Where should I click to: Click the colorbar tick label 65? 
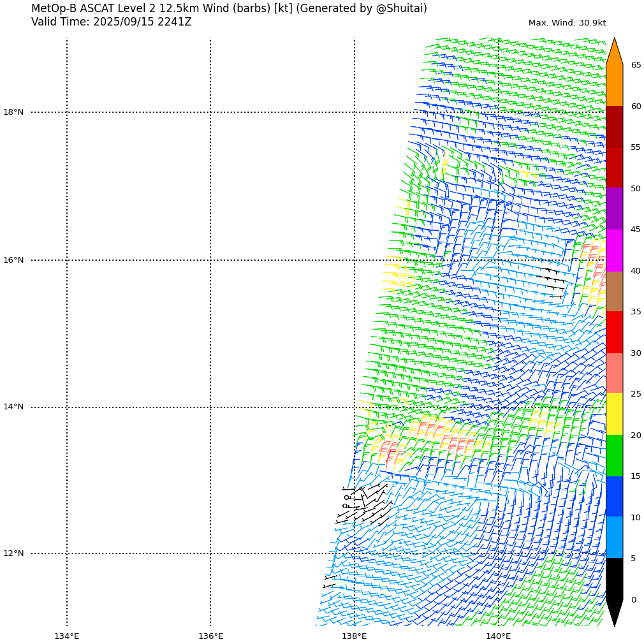636,65
